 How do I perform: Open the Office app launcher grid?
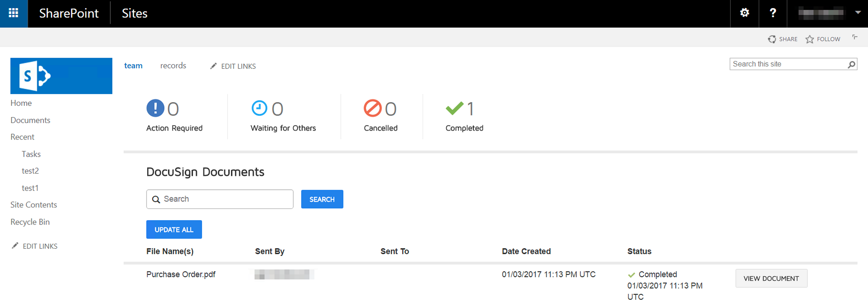(14, 13)
